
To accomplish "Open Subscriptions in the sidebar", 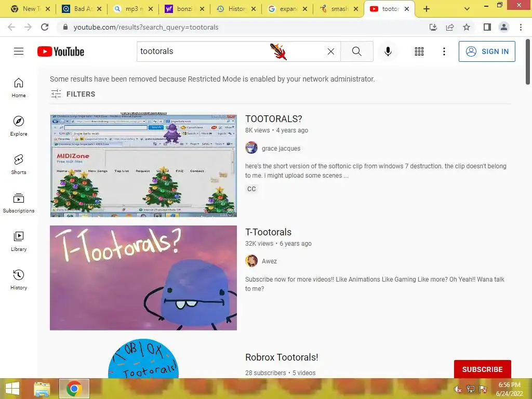I will (19, 203).
